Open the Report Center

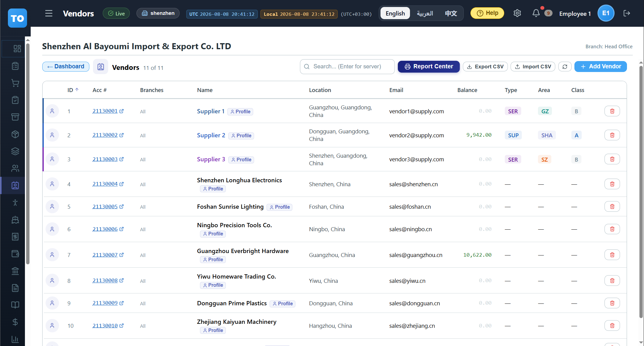(x=429, y=67)
